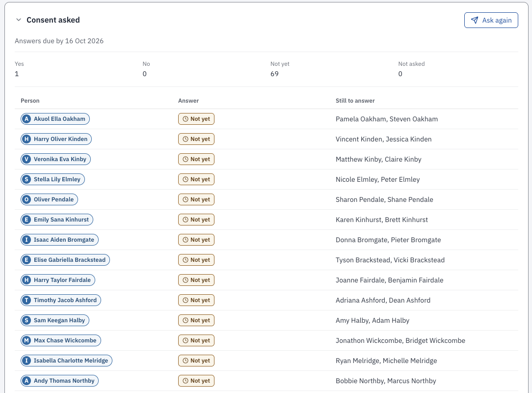Open Akuol Ella Oakham's person chip

[55, 119]
